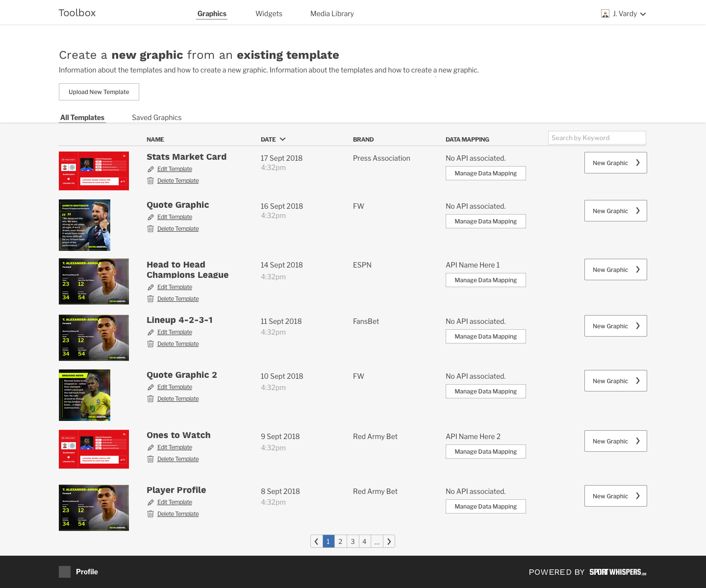Click trash icon for Head to Head template
Viewport: 706px width, 588px height.
click(151, 299)
